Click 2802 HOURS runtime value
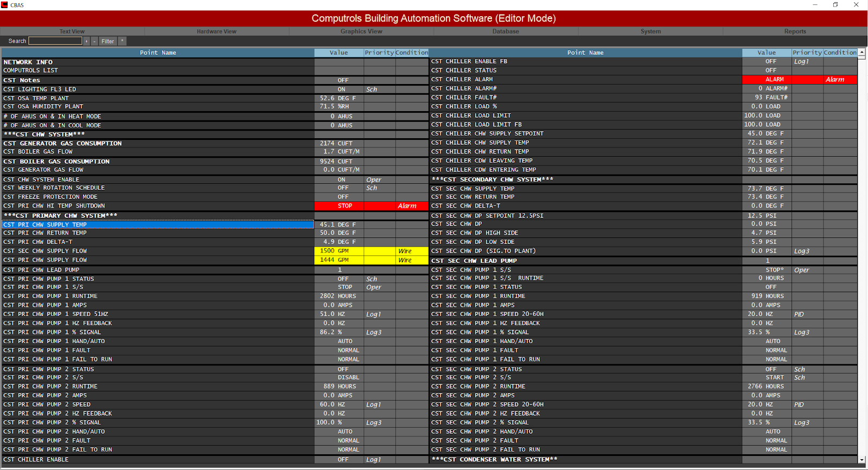 pyautogui.click(x=339, y=297)
